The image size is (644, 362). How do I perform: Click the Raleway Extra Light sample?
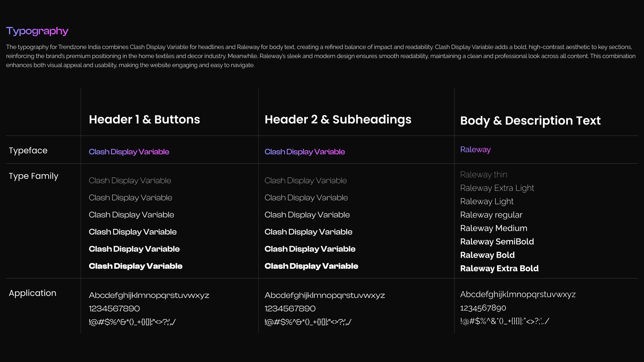[x=497, y=188]
